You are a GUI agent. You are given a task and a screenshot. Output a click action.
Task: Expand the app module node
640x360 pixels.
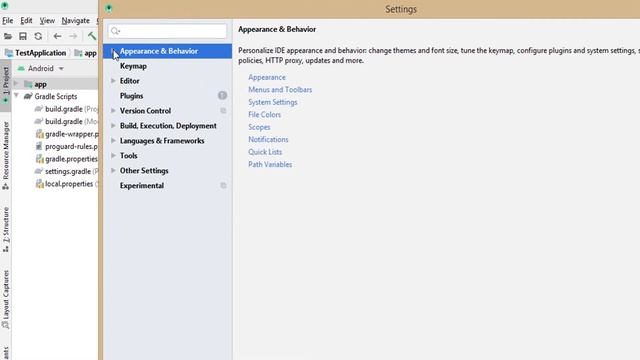click(16, 84)
